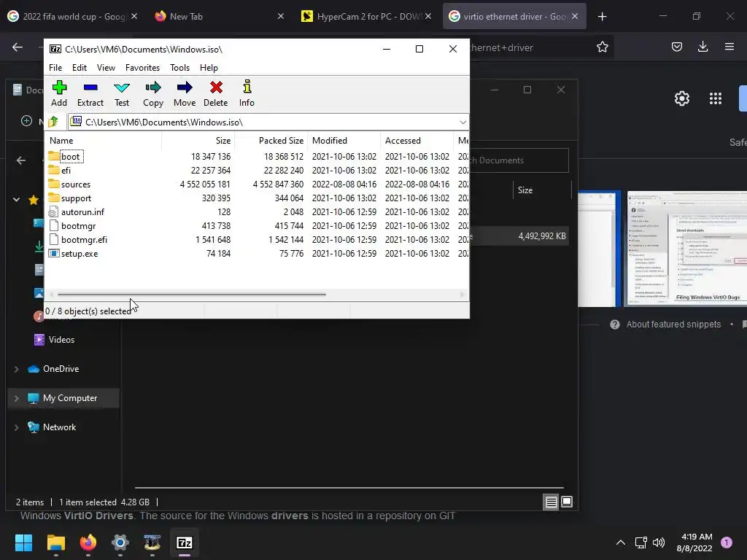The width and height of the screenshot is (747, 560).
Task: Click the 7-Zip horizontal scrollbar
Action: pyautogui.click(x=192, y=295)
